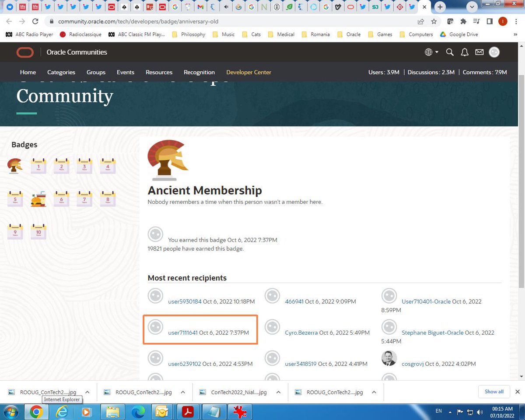The width and height of the screenshot is (525, 420).
Task: Open the community search icon
Action: (449, 52)
